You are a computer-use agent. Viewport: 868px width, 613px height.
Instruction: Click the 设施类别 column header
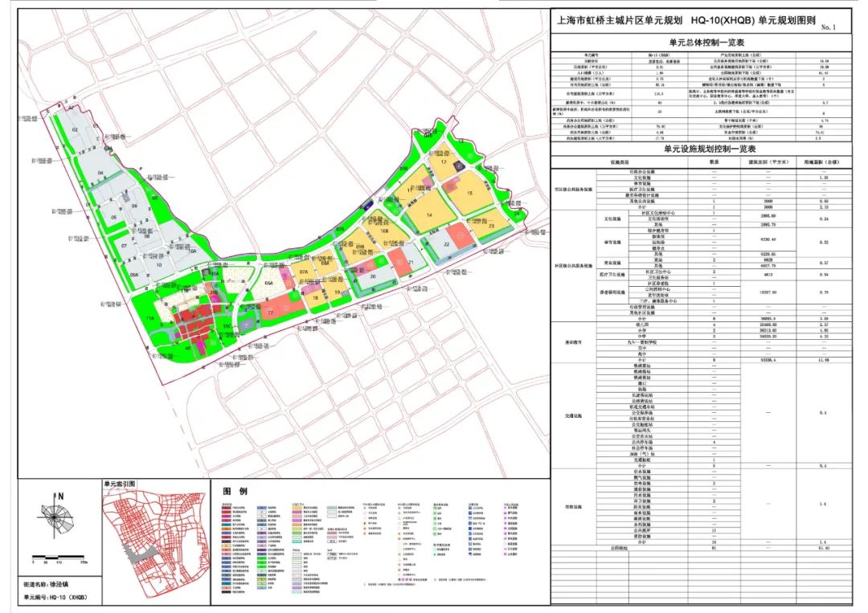click(619, 162)
